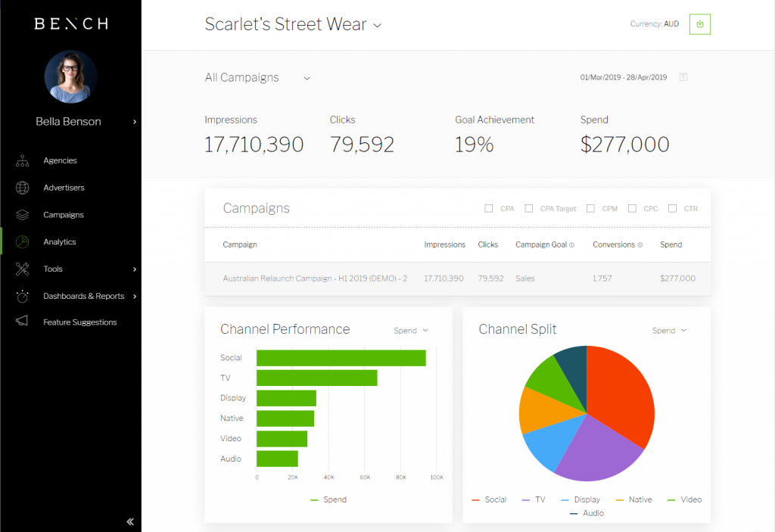Expand the Tools submenu arrow
The width and height of the screenshot is (775, 532).
click(x=135, y=269)
